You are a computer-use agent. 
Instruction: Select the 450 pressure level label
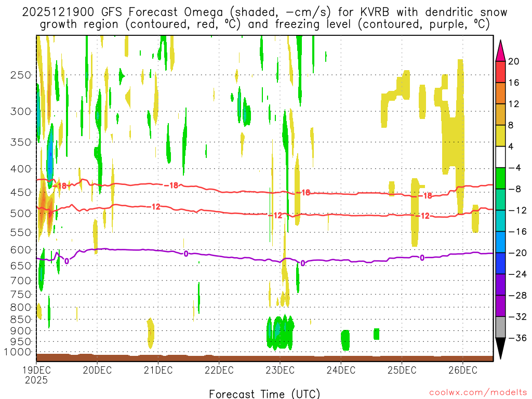click(21, 192)
